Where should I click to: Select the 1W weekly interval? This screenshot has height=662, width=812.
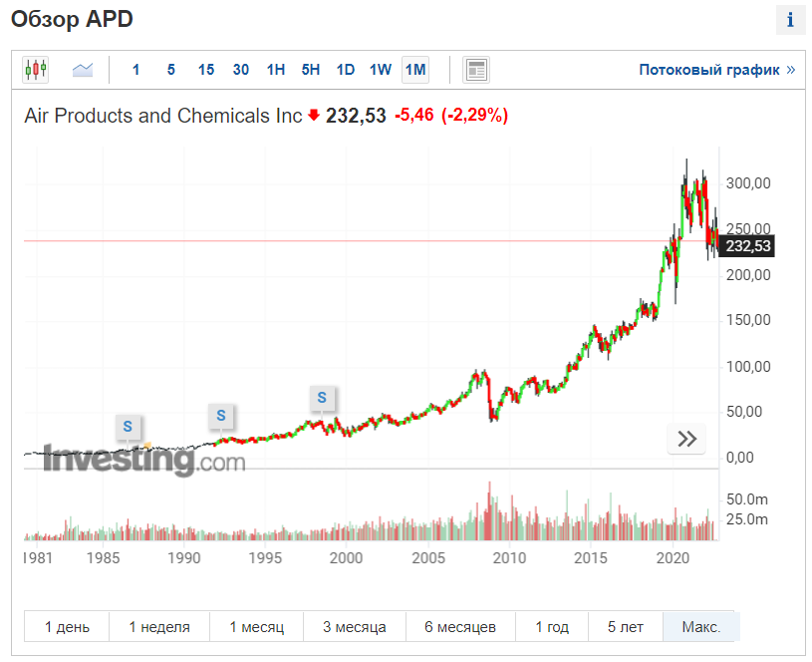pos(381,70)
